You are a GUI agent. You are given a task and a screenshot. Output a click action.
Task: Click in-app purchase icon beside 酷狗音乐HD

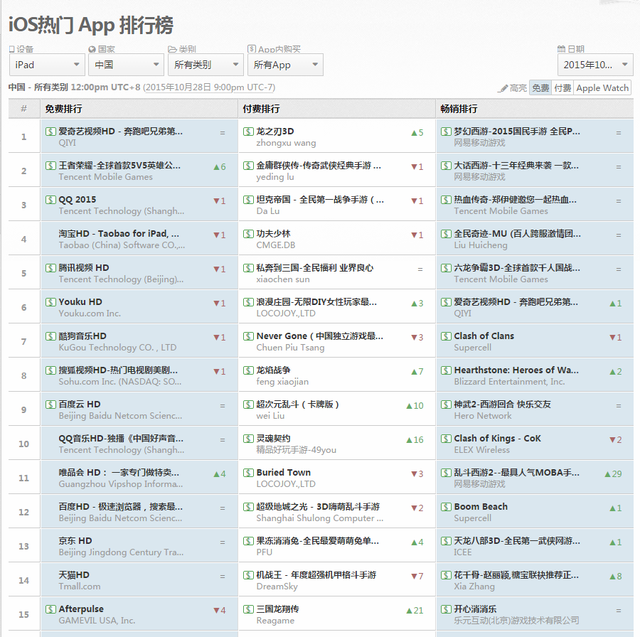tap(51, 336)
